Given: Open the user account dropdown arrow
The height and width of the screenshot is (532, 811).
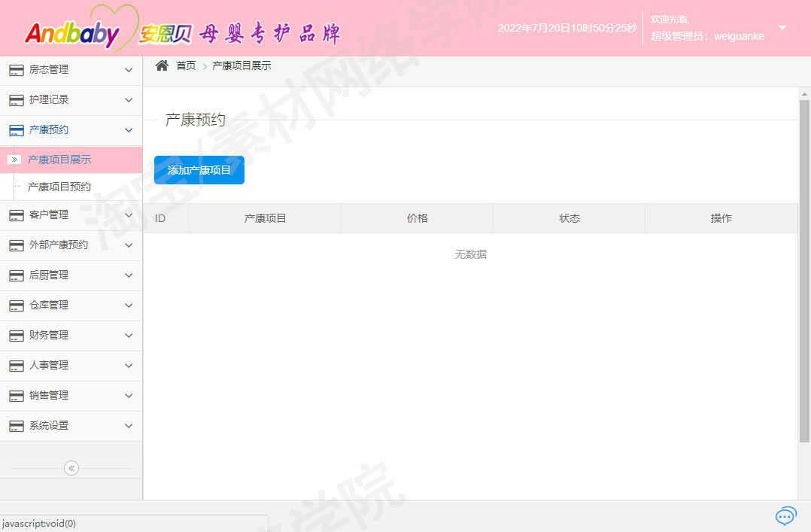Looking at the screenshot, I should click(782, 27).
